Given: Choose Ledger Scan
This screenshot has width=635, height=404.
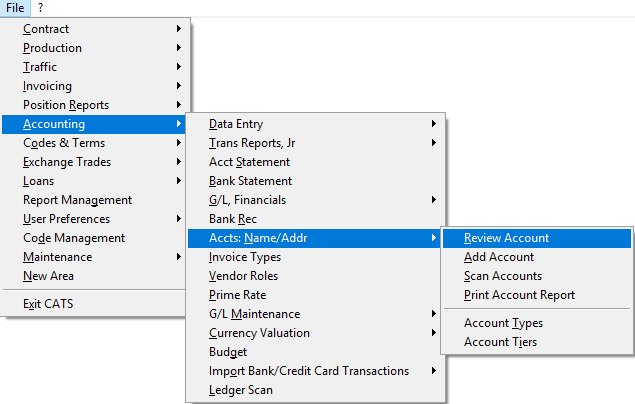Looking at the screenshot, I should pyautogui.click(x=314, y=390).
